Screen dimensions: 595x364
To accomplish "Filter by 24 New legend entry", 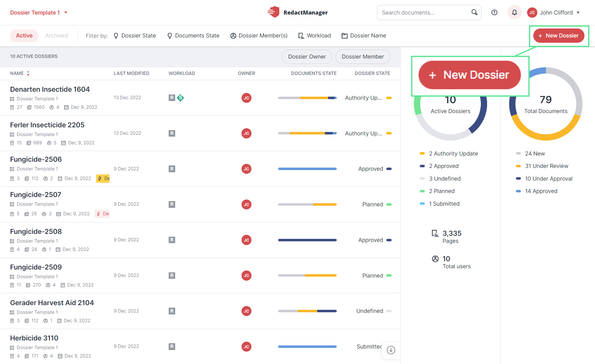I will (x=531, y=154).
